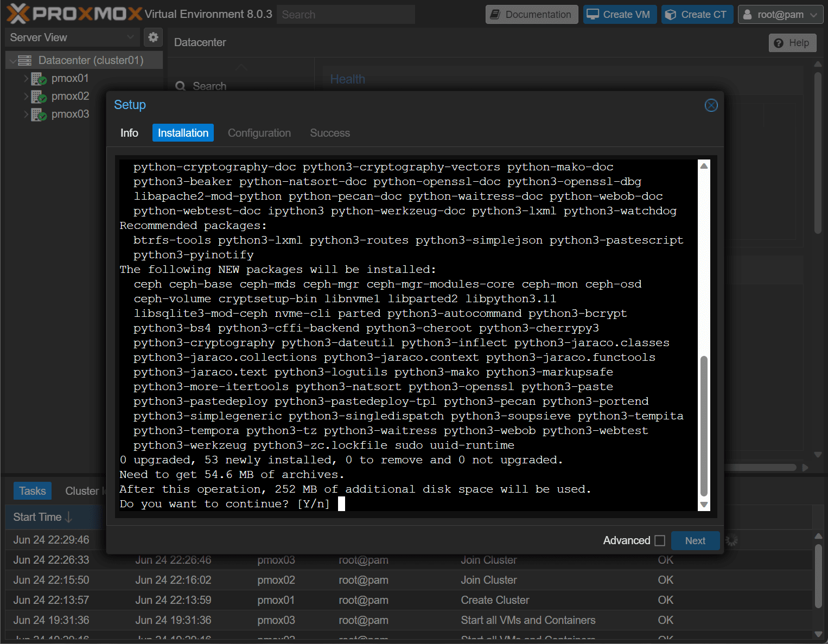This screenshot has width=828, height=644.
Task: Click the pmox03 node icon
Action: (39, 114)
